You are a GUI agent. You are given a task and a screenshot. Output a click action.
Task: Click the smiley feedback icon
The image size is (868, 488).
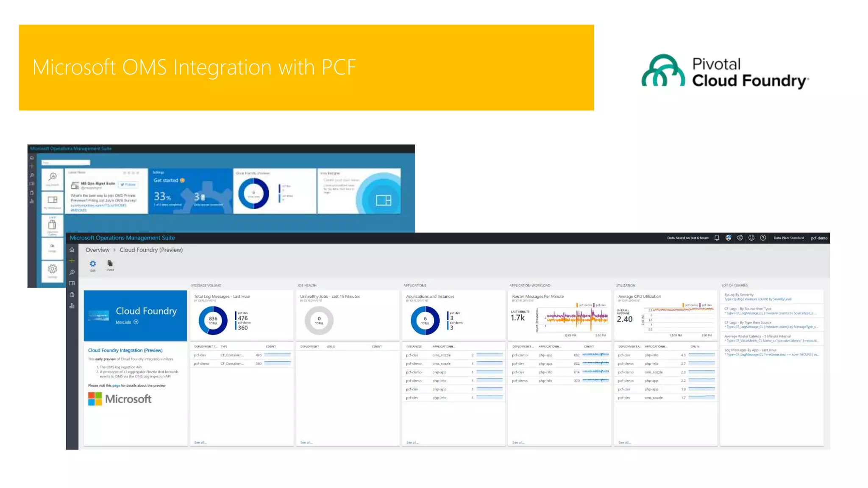(x=751, y=238)
